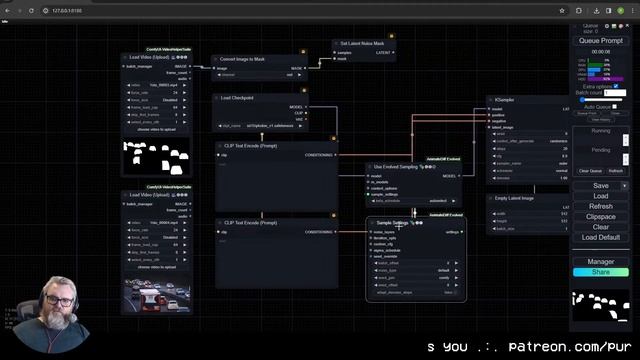
Task: Open the scheduler combo in KSampler
Action: pyautogui.click(x=530, y=171)
